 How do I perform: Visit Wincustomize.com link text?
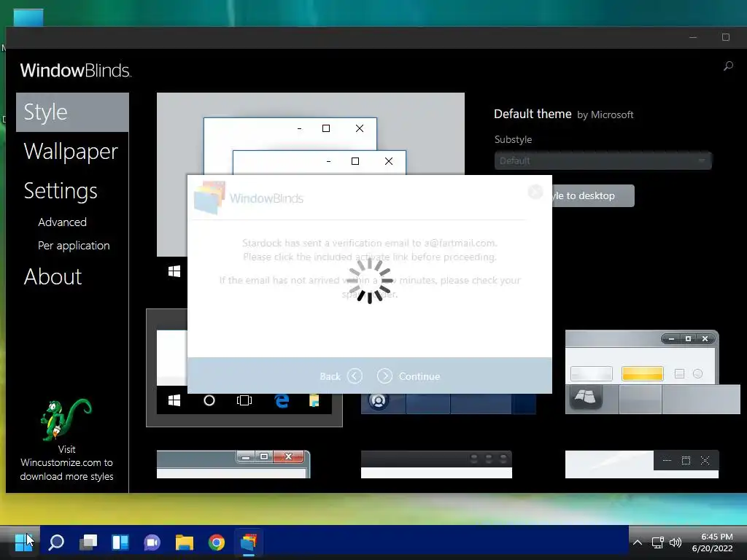(x=66, y=463)
